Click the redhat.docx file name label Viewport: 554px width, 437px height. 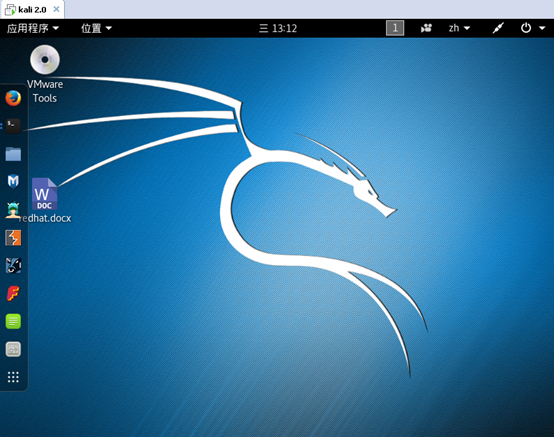coord(45,218)
